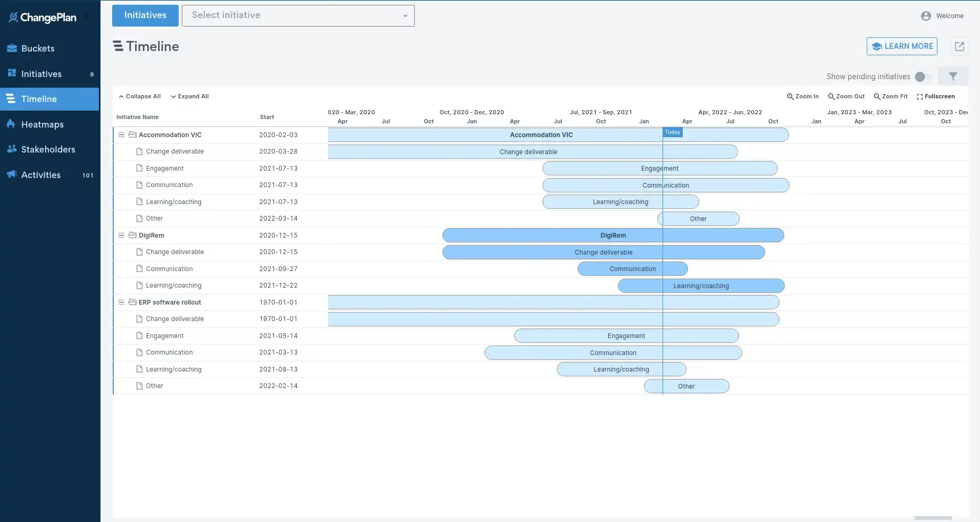
Task: Open Buckets from the sidebar
Action: [x=38, y=48]
